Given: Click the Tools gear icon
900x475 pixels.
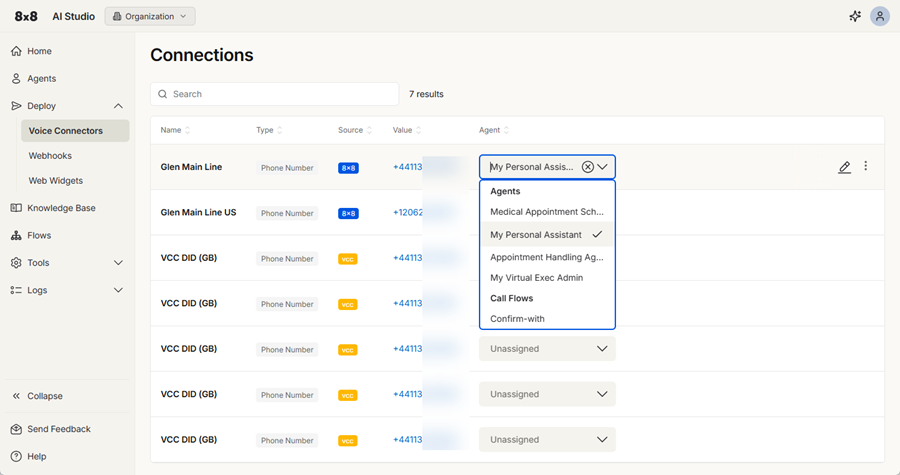Looking at the screenshot, I should (x=16, y=263).
